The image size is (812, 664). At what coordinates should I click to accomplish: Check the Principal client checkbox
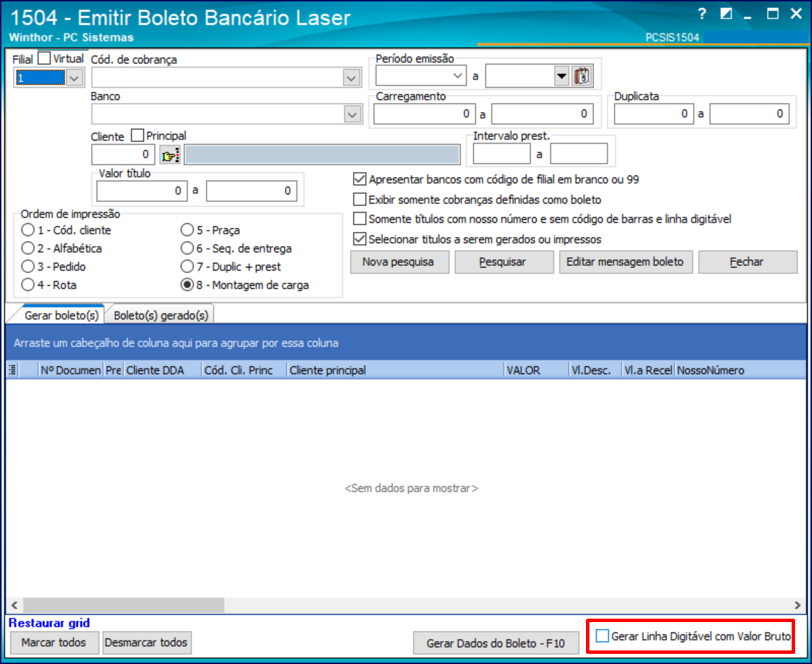pyautogui.click(x=137, y=135)
